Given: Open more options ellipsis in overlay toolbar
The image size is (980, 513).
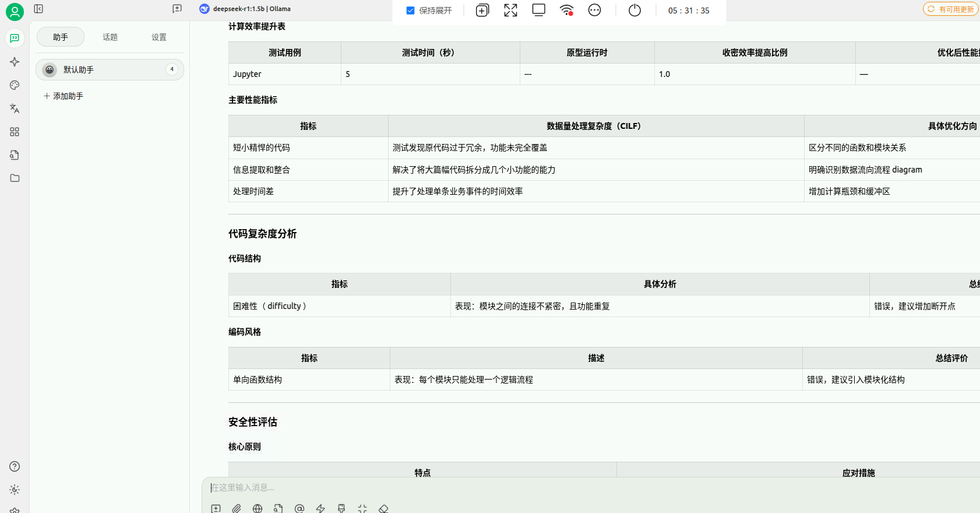Looking at the screenshot, I should click(x=594, y=10).
